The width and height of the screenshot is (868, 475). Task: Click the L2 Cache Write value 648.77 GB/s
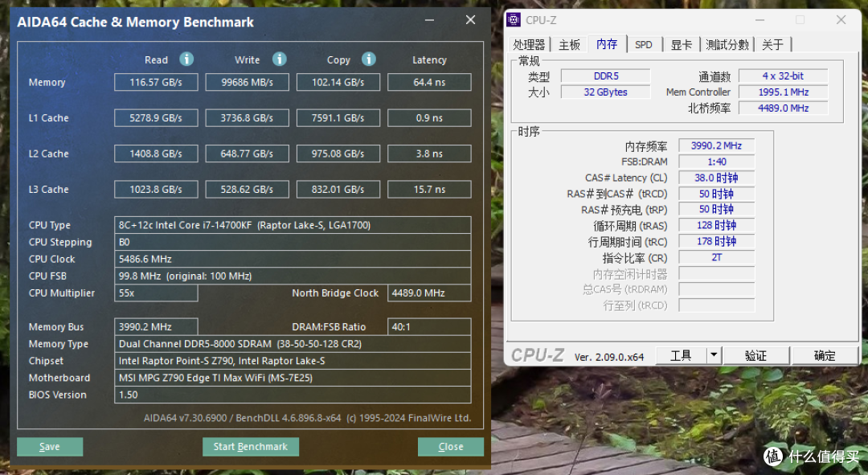(247, 154)
